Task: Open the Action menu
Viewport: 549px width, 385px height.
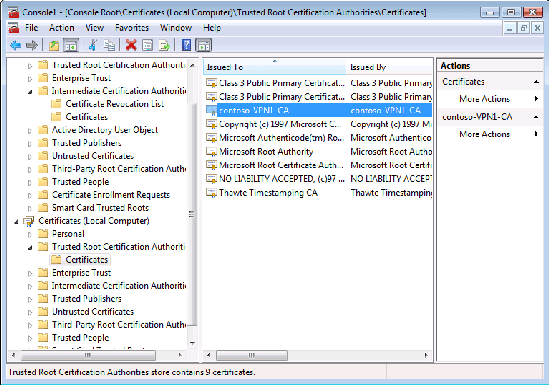Action: click(62, 28)
